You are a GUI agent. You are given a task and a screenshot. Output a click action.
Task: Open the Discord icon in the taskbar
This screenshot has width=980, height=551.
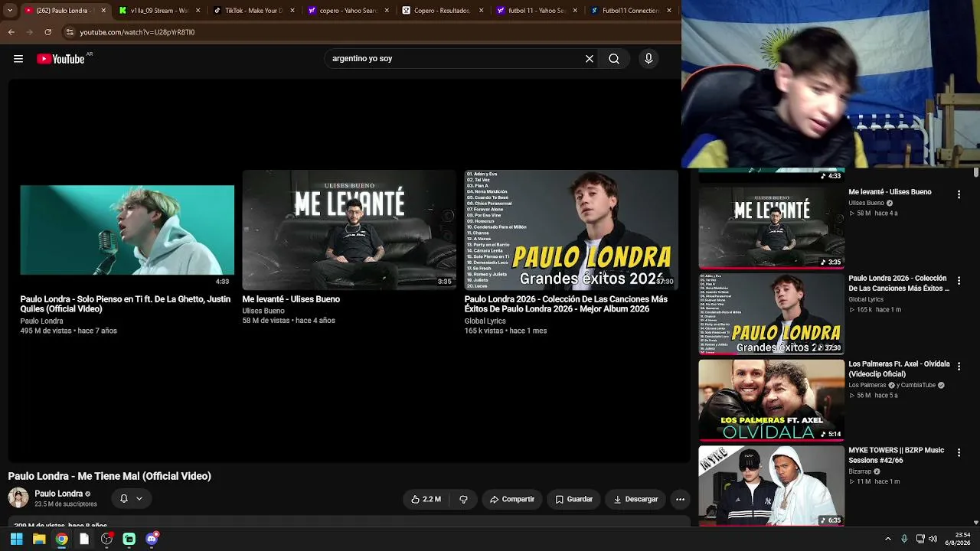(152, 539)
